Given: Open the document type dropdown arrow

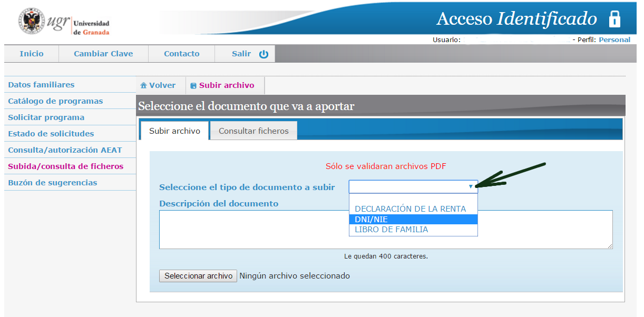Looking at the screenshot, I should point(471,186).
